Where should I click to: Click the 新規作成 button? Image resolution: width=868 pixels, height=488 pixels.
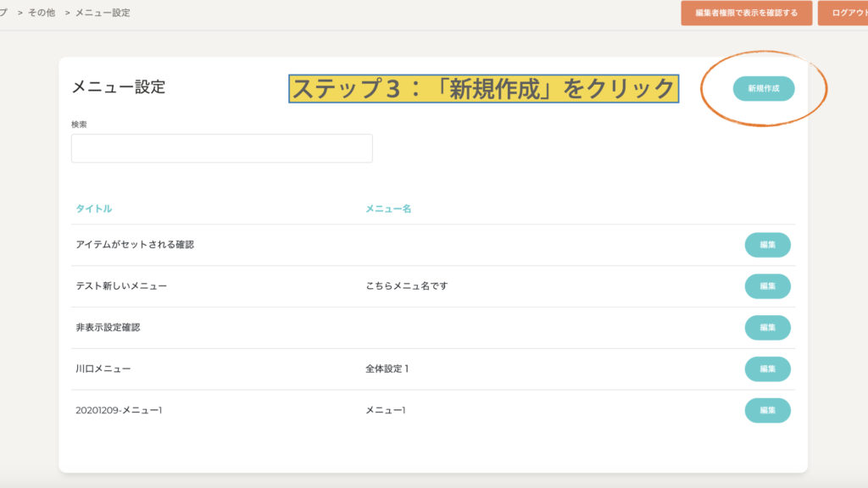coord(763,88)
